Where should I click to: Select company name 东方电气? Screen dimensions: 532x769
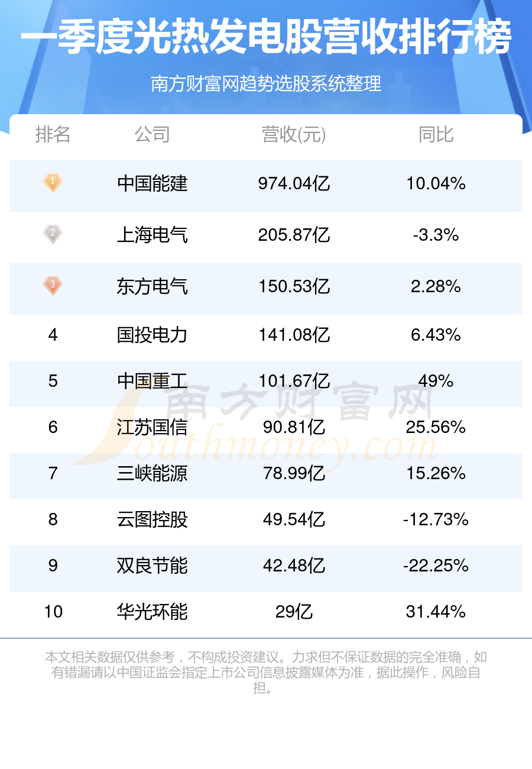pyautogui.click(x=153, y=287)
